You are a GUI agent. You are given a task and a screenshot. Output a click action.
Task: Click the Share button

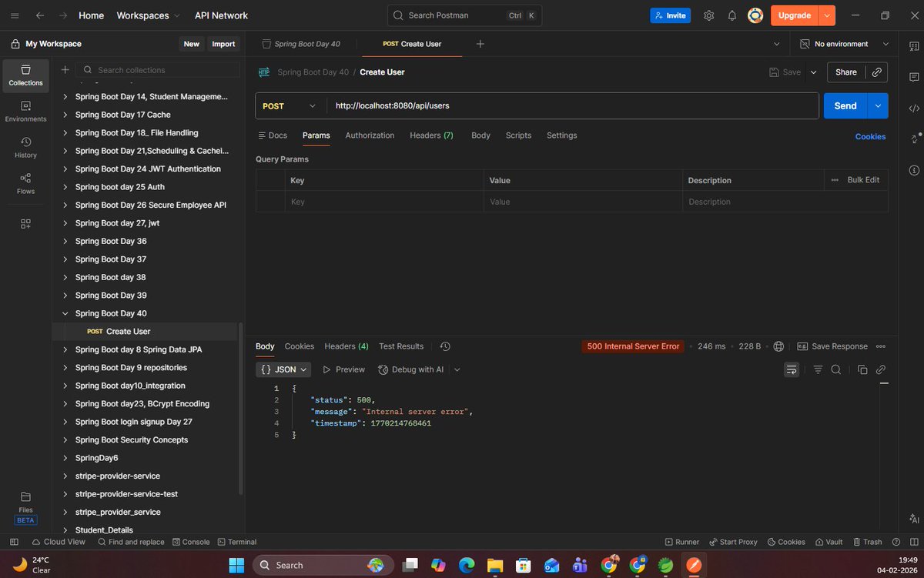pos(846,72)
